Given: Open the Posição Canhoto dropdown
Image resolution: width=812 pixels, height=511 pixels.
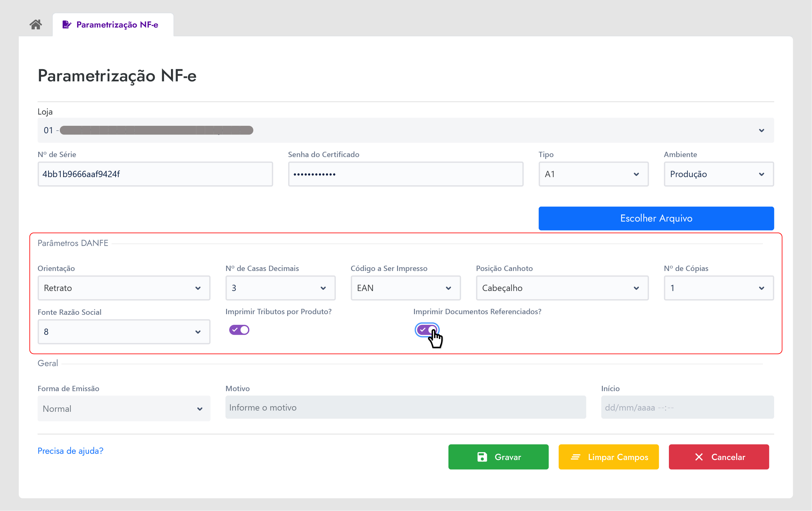Looking at the screenshot, I should click(x=562, y=288).
